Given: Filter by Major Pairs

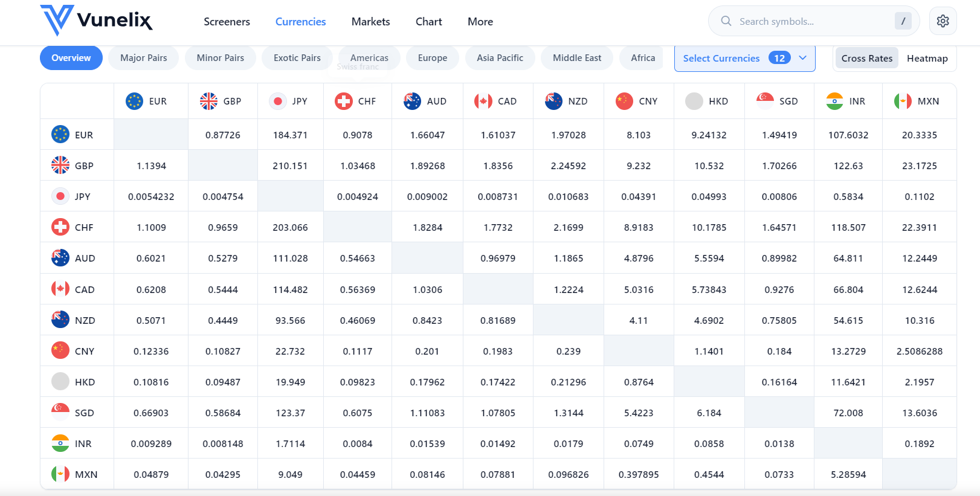Looking at the screenshot, I should 144,58.
